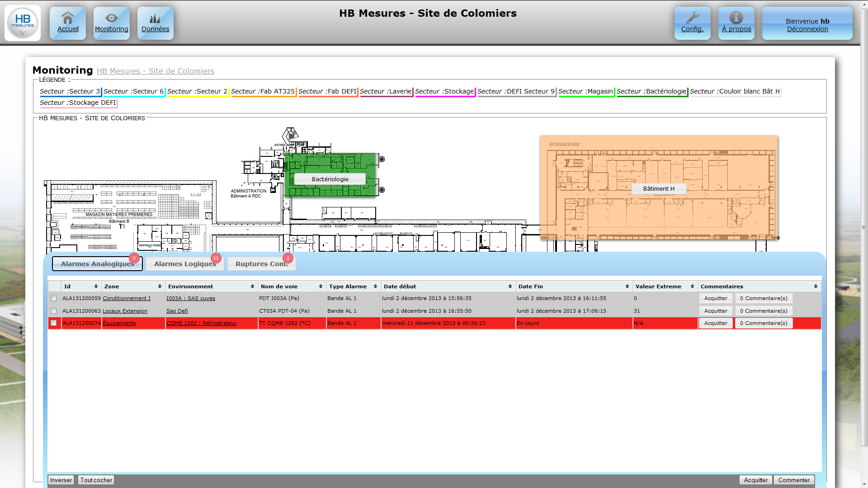
Task: Click the Commenter button
Action: 794,480
